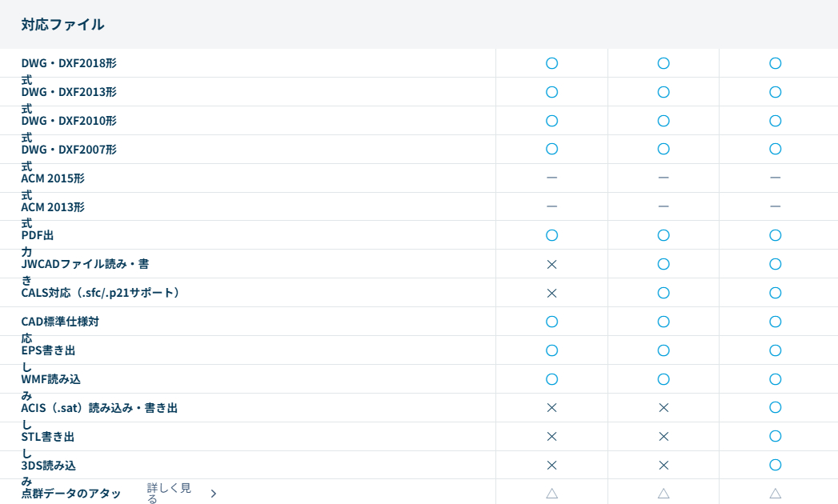
Task: Click the 点群データのアタッ row label
Action: point(71,494)
